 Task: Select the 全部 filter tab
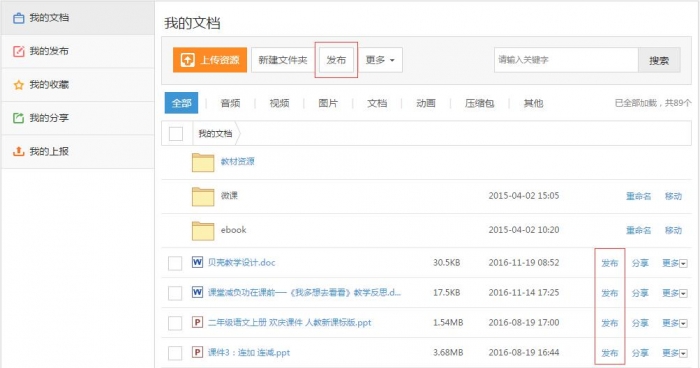(181, 103)
